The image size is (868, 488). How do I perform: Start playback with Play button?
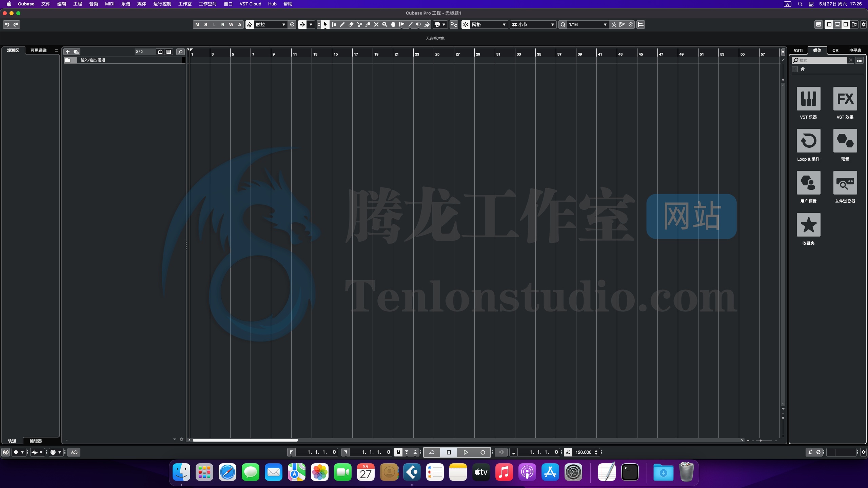tap(466, 452)
